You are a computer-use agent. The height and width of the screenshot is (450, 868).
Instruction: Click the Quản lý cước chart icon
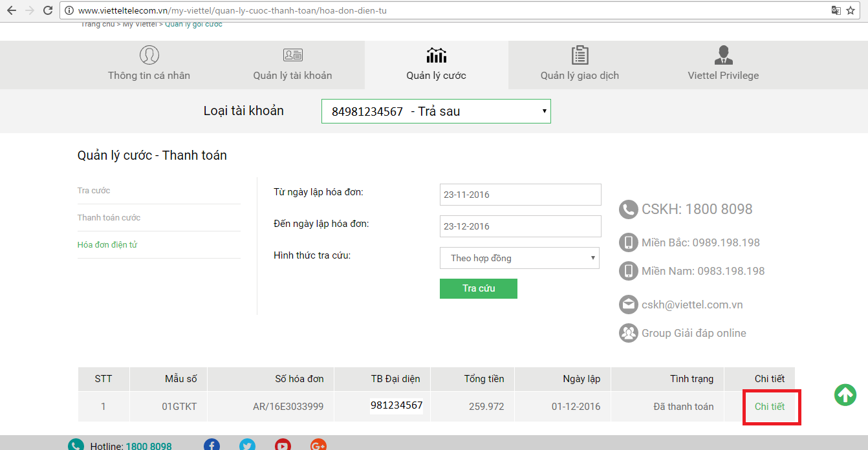[437, 55]
